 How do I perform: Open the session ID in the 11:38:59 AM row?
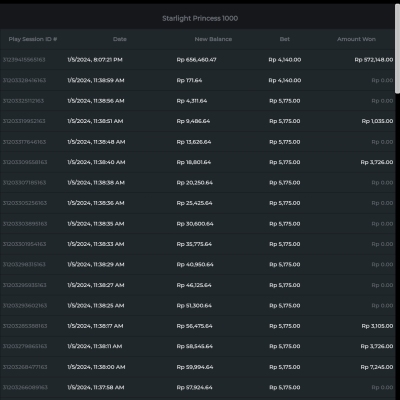pos(24,80)
